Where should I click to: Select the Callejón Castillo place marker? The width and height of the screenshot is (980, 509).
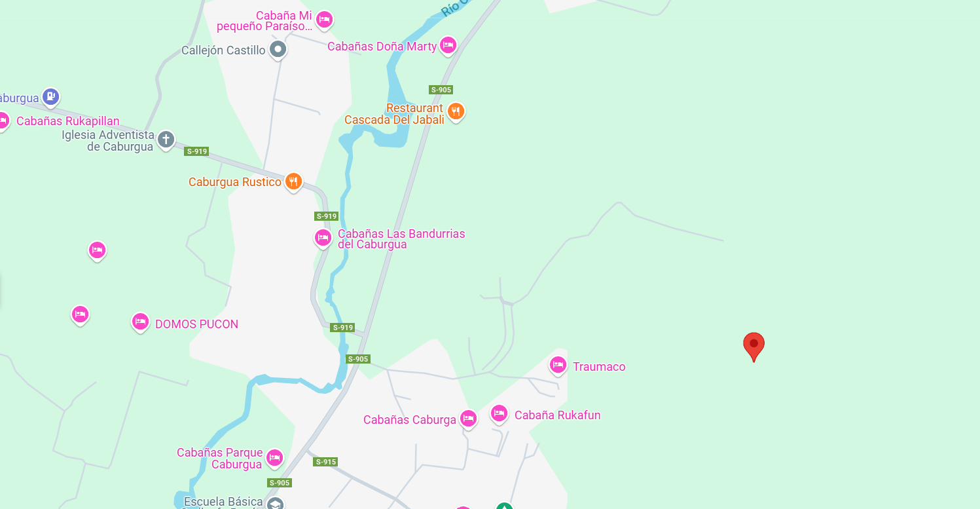coord(278,49)
